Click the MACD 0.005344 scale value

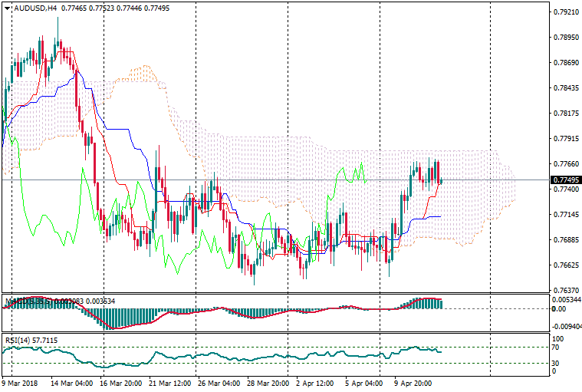click(566, 299)
